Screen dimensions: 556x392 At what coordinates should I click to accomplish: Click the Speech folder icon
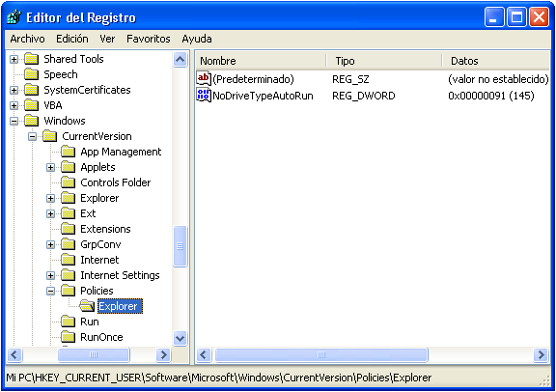point(32,74)
